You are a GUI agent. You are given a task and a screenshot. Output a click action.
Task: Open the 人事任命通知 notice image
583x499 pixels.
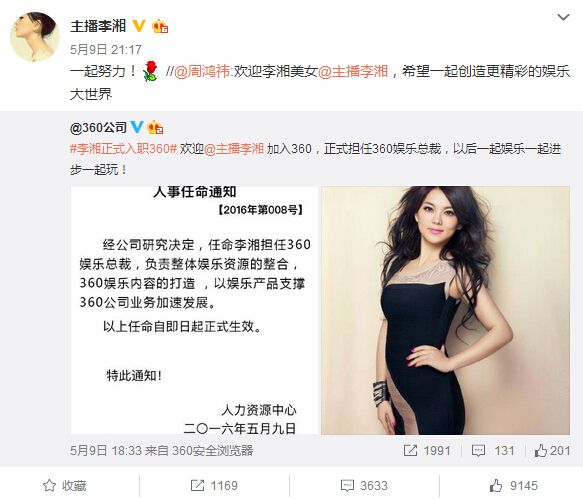(194, 310)
